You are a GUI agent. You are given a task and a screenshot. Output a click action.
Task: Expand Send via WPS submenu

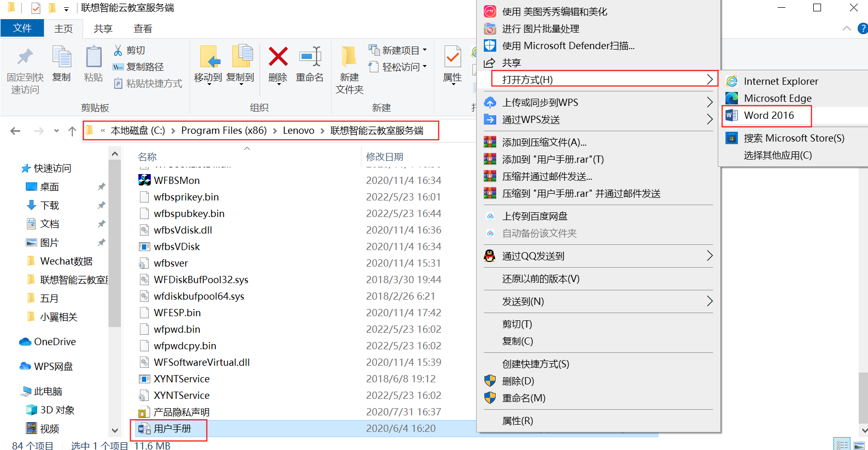click(598, 119)
